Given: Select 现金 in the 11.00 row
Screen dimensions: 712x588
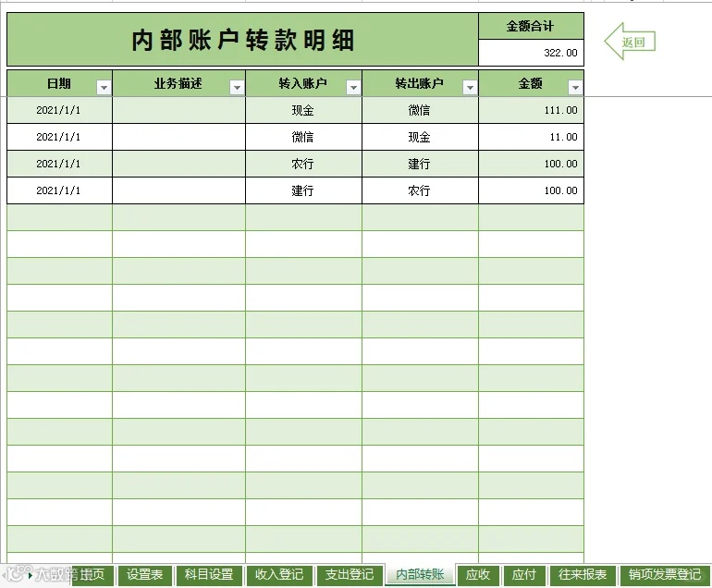Looking at the screenshot, I should click(x=420, y=137).
